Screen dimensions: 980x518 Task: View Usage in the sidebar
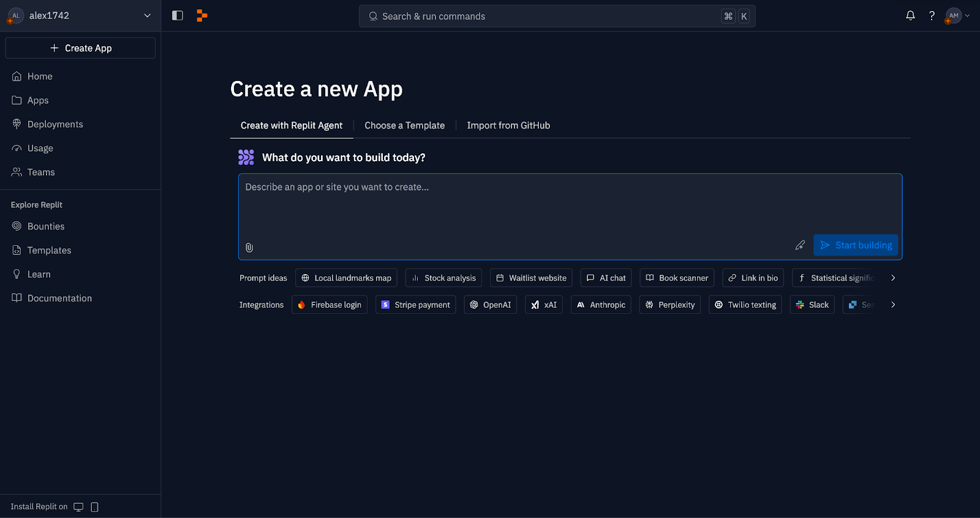80,148
